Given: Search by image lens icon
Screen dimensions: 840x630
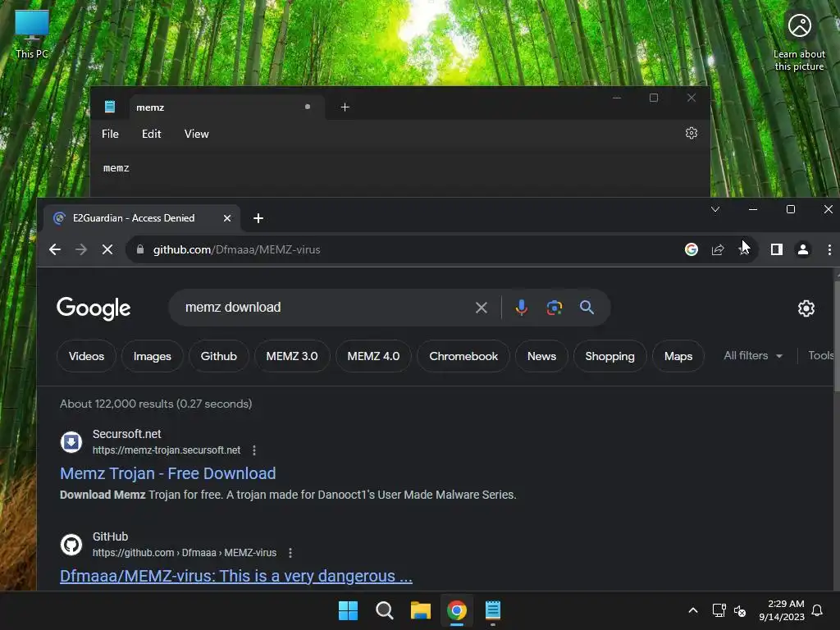Looking at the screenshot, I should click(x=554, y=308).
